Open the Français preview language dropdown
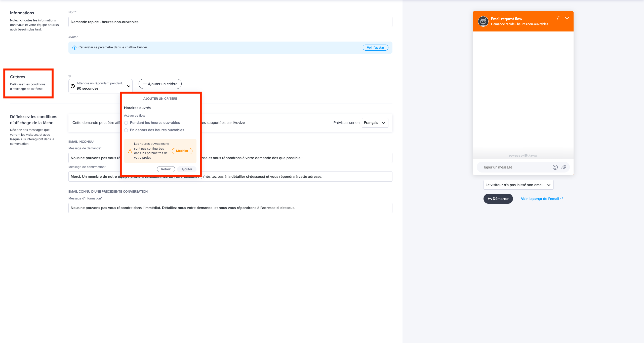The image size is (644, 343). point(375,123)
